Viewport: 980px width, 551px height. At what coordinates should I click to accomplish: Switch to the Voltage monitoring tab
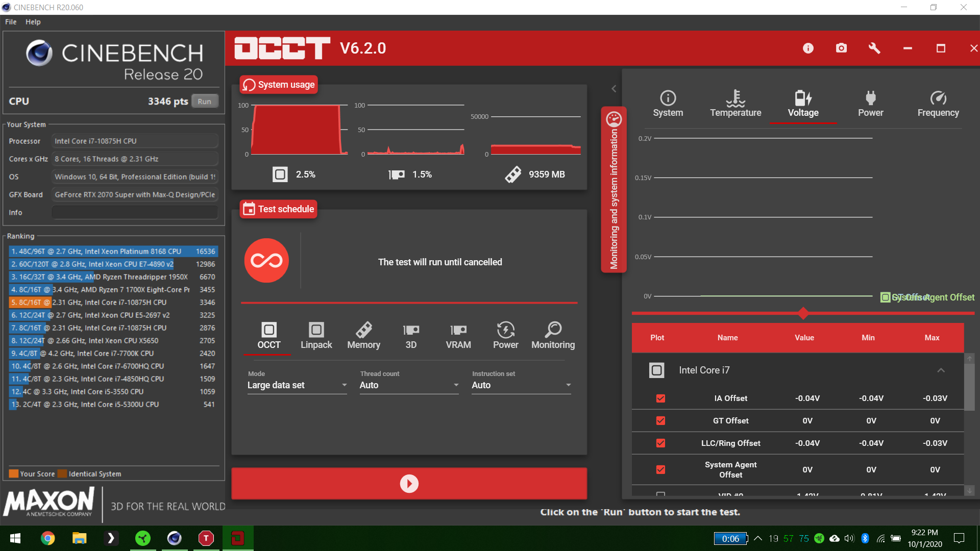(803, 104)
